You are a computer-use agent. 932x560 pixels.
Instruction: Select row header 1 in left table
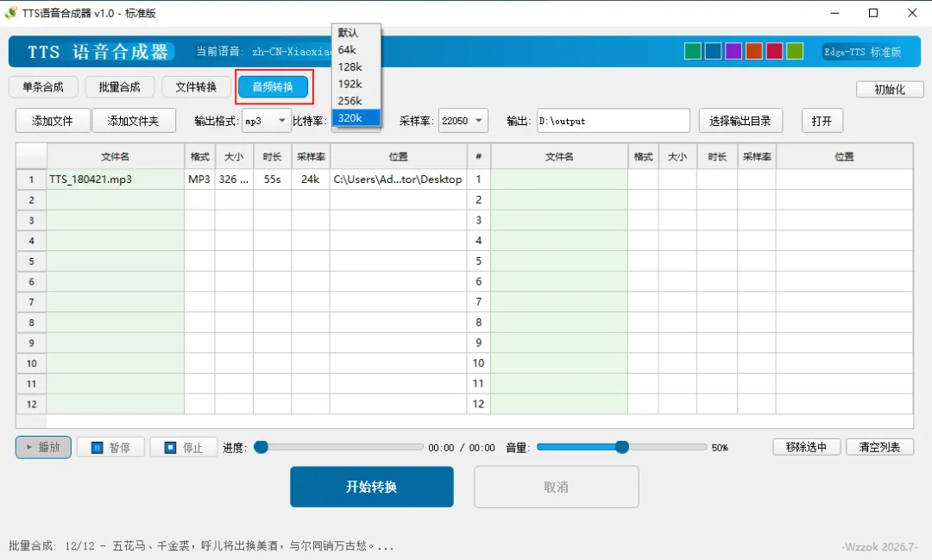32,179
